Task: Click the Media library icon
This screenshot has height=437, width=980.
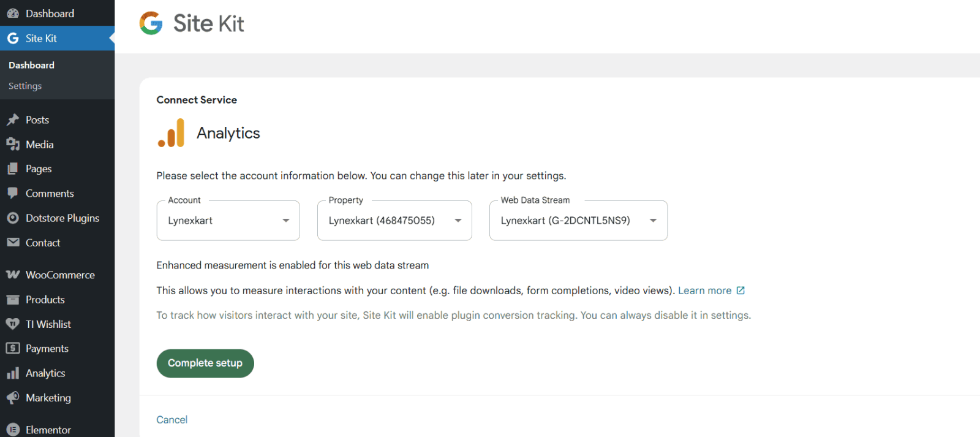Action: coord(13,144)
